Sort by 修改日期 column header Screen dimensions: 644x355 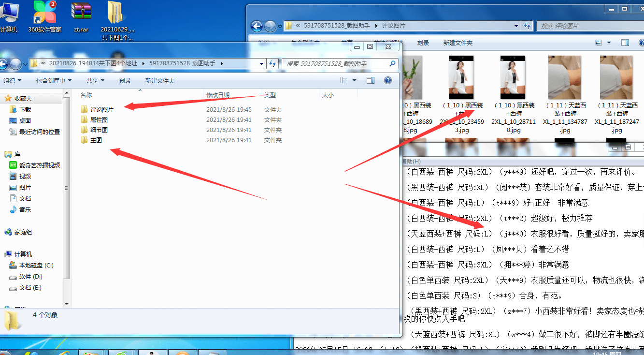point(218,95)
